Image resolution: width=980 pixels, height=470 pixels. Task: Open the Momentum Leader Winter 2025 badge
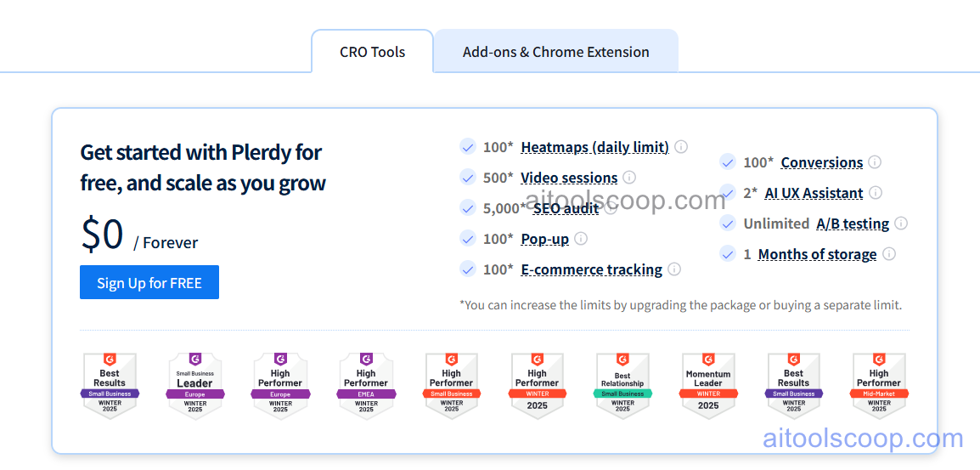tap(708, 386)
